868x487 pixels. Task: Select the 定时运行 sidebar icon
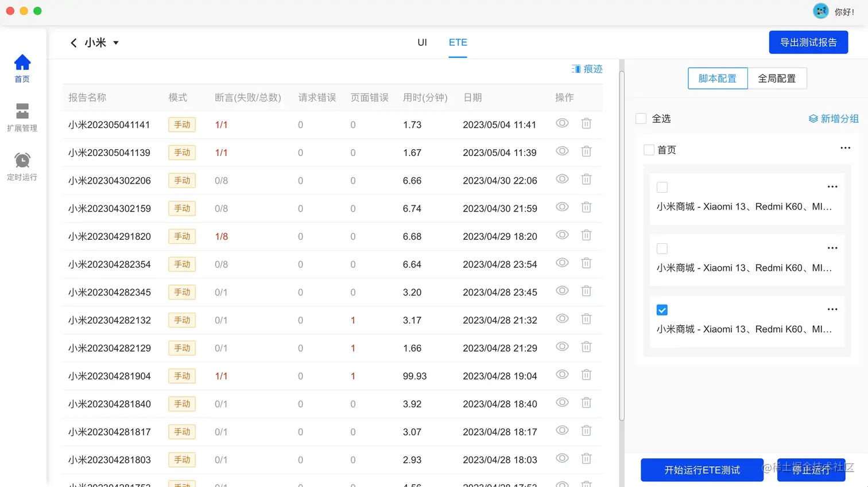tap(22, 166)
